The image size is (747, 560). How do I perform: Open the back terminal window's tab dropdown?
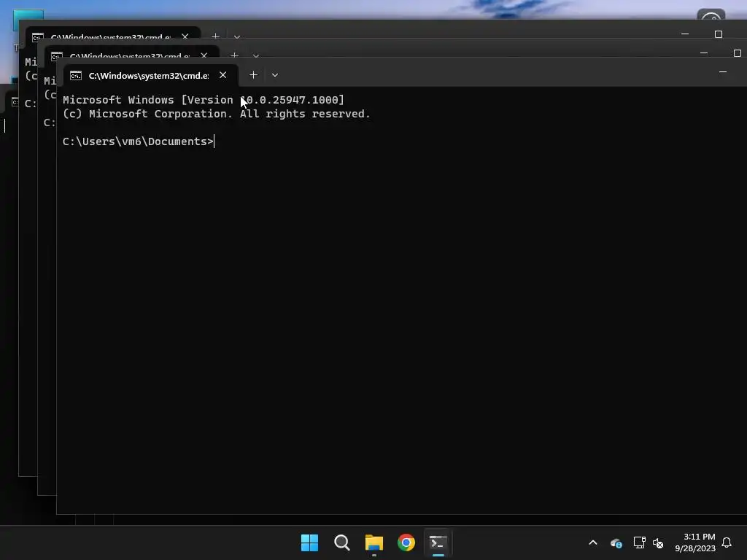pyautogui.click(x=237, y=36)
